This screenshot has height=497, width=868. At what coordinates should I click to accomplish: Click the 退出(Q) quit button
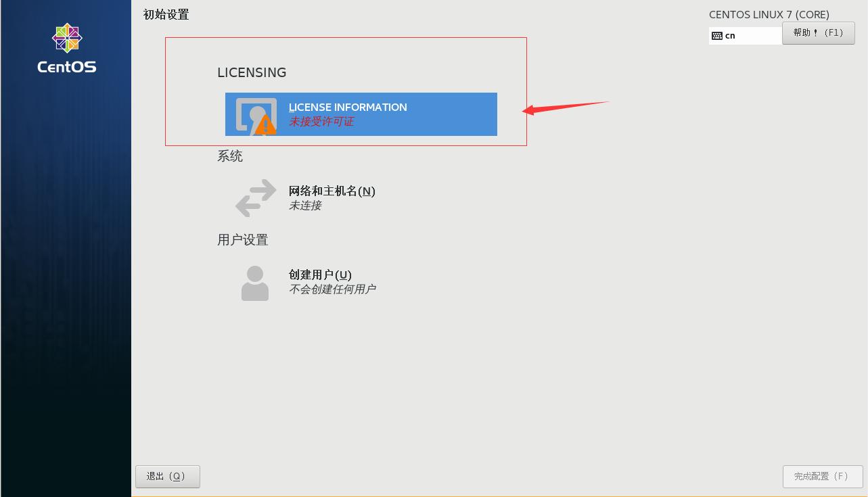click(167, 476)
